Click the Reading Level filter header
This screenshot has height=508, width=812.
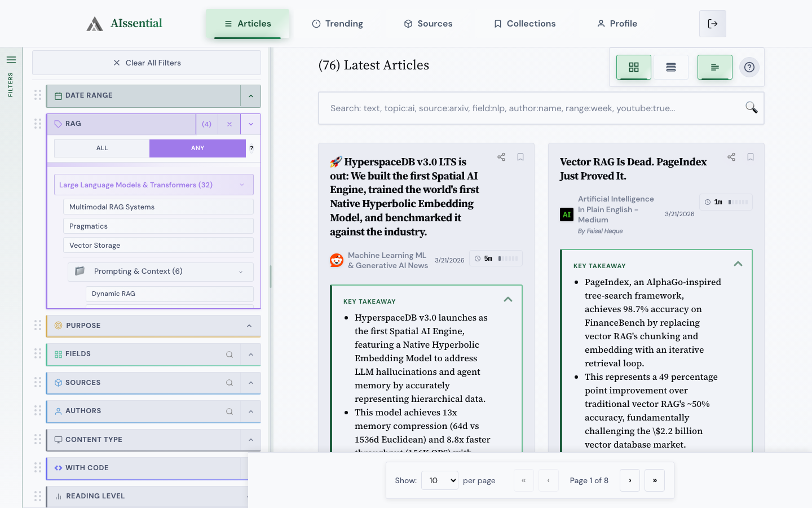pos(148,496)
